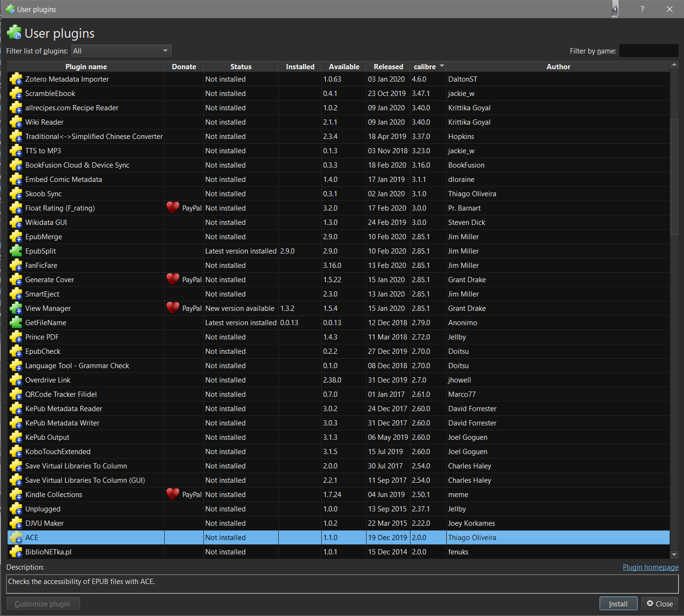Click the View Manager update-available plugin icon
Image resolution: width=684 pixels, height=616 pixels.
[x=16, y=308]
